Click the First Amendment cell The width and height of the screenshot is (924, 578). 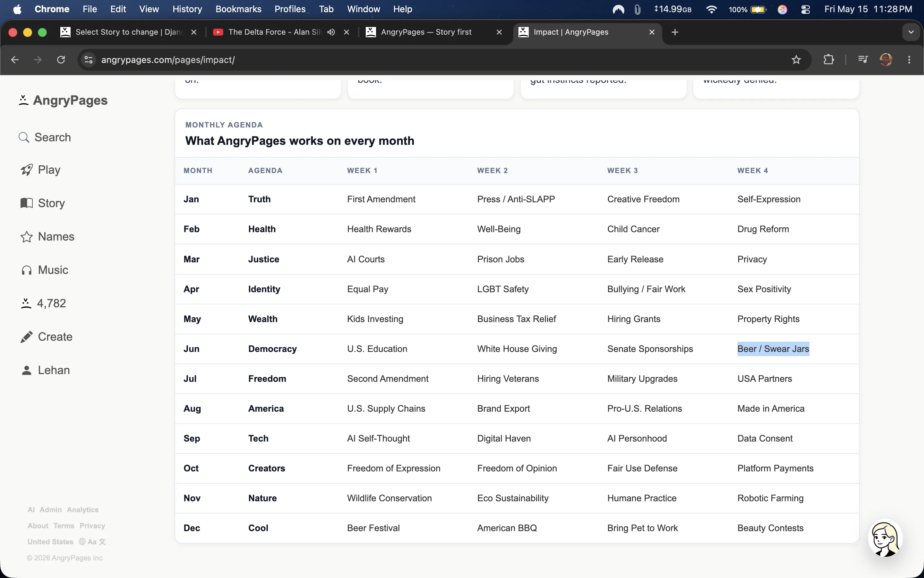(x=381, y=199)
